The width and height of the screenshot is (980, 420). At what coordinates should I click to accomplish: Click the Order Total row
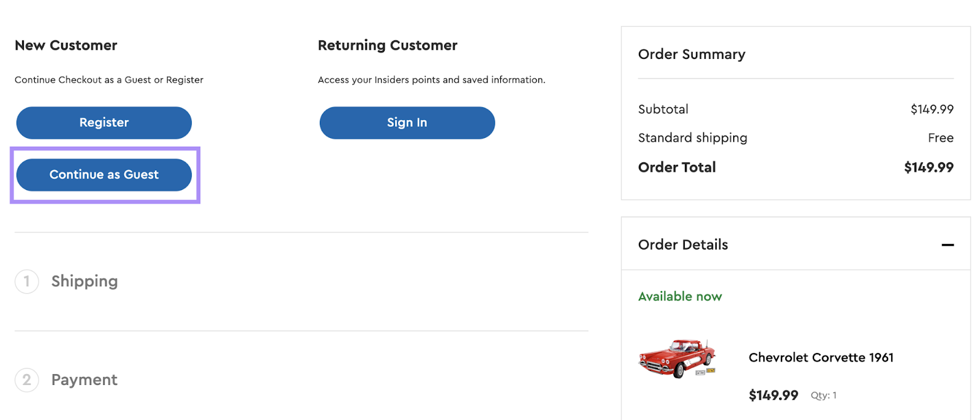[x=676, y=167]
